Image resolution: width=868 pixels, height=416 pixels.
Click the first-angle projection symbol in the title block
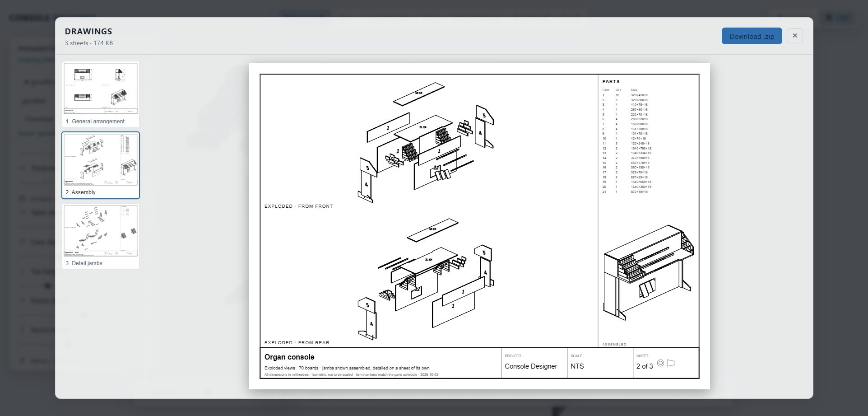(x=666, y=363)
